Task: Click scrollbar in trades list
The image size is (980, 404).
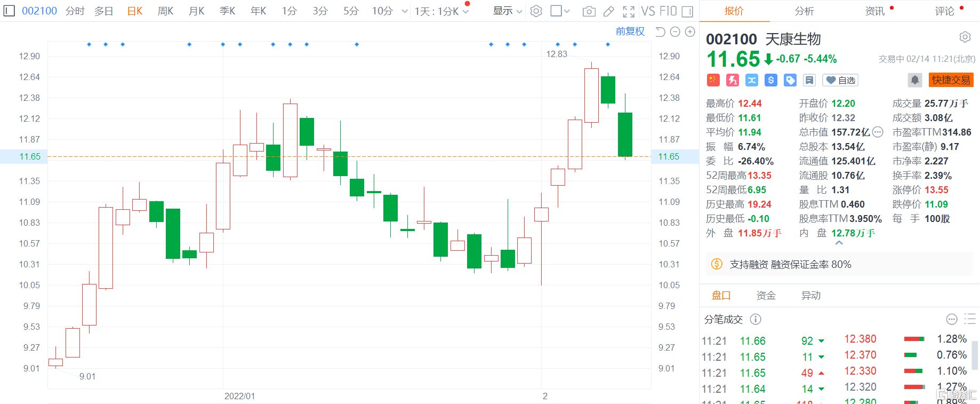Action: coord(975,355)
